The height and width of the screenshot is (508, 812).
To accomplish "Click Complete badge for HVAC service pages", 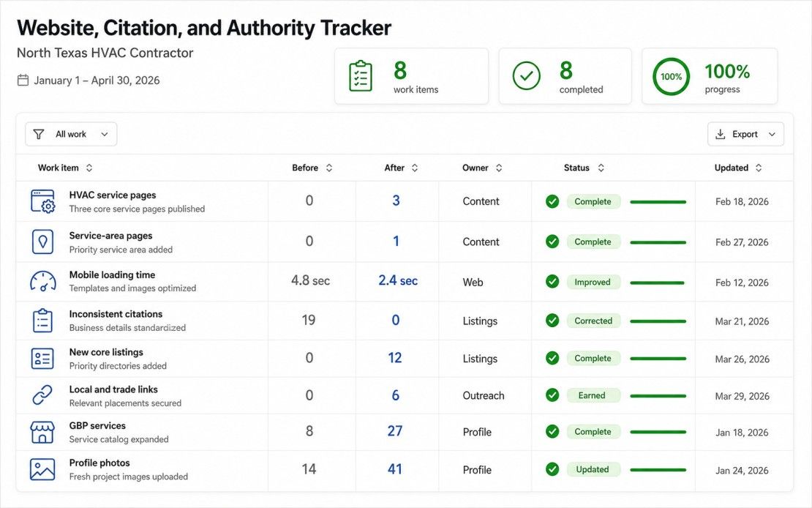I will (593, 201).
